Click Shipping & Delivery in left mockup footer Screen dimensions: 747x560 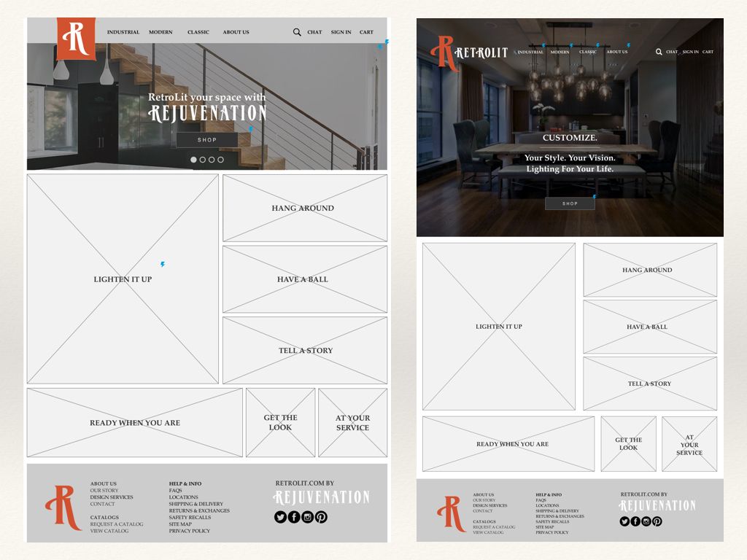(196, 504)
